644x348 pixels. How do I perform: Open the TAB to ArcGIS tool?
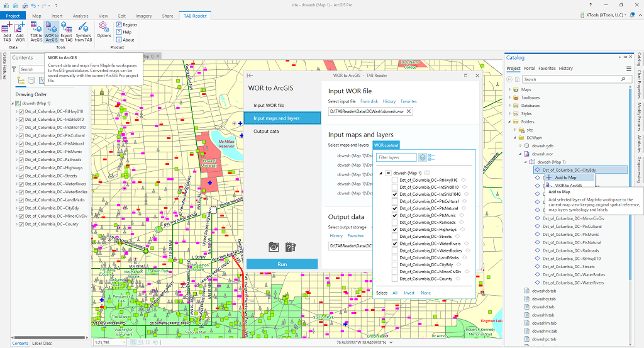[36, 31]
